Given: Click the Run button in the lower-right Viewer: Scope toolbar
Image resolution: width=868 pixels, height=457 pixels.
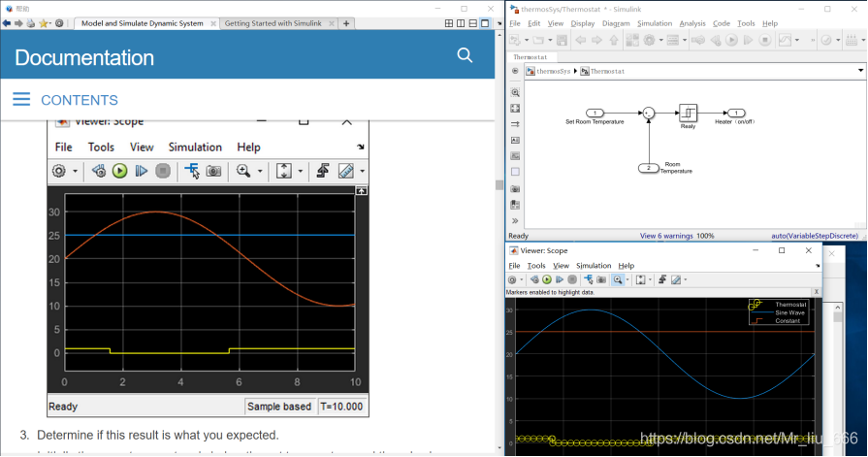Looking at the screenshot, I should [547, 279].
